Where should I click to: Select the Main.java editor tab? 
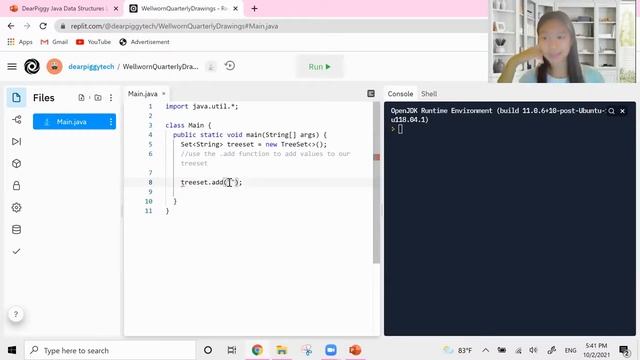[142, 94]
